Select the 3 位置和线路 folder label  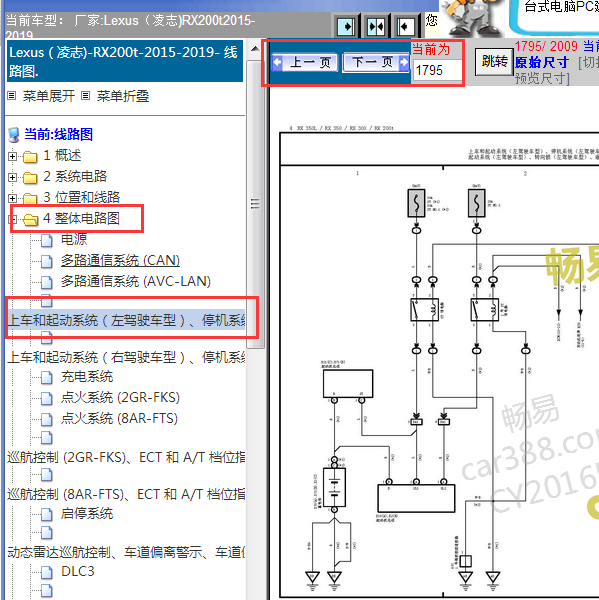pos(82,197)
